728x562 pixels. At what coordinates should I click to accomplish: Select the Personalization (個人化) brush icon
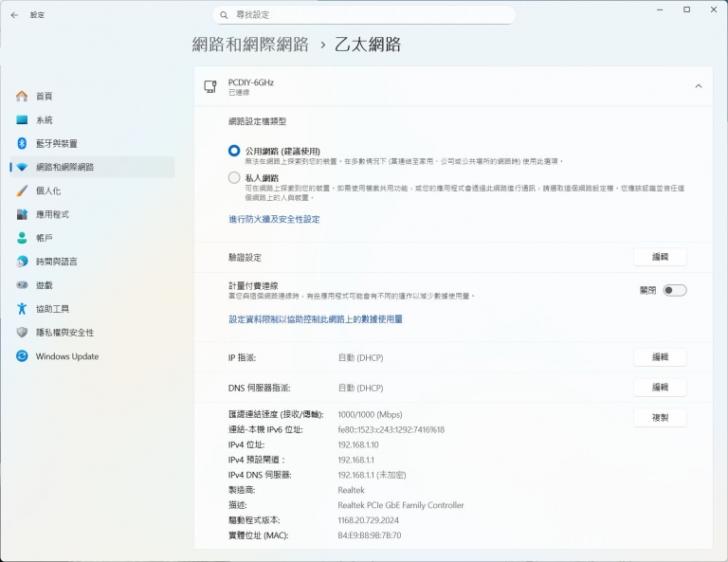22,190
